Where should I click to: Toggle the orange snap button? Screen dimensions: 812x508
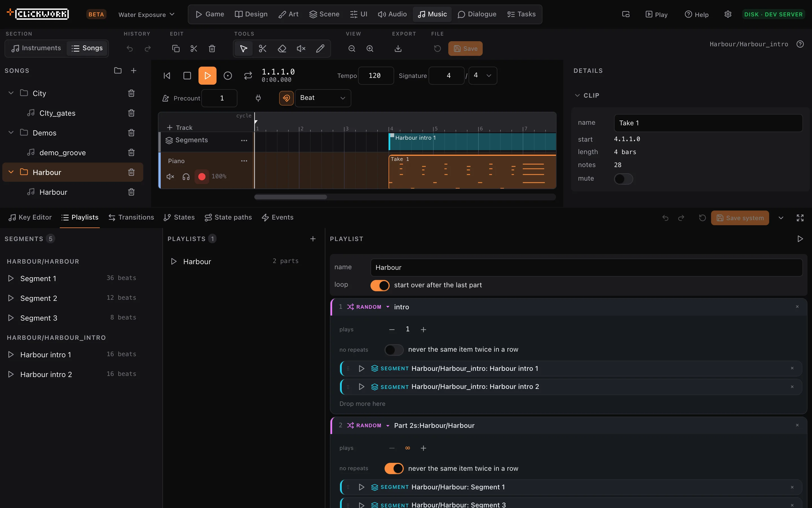click(x=286, y=98)
